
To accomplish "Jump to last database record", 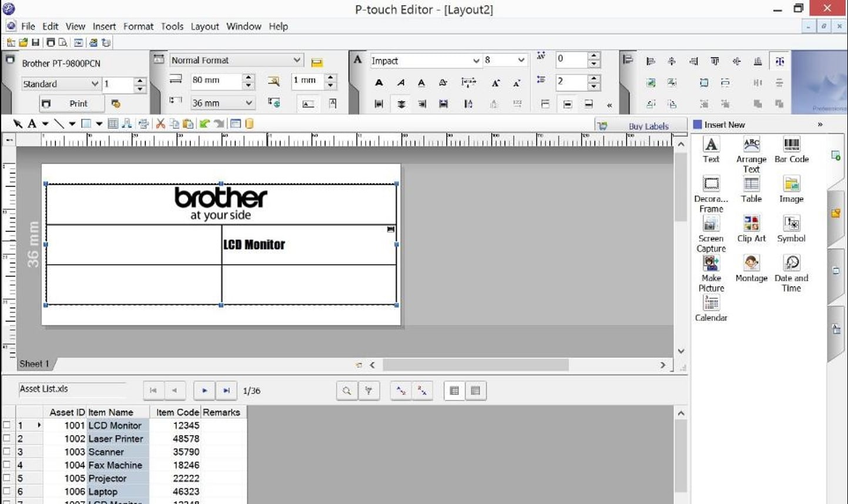I will (226, 391).
